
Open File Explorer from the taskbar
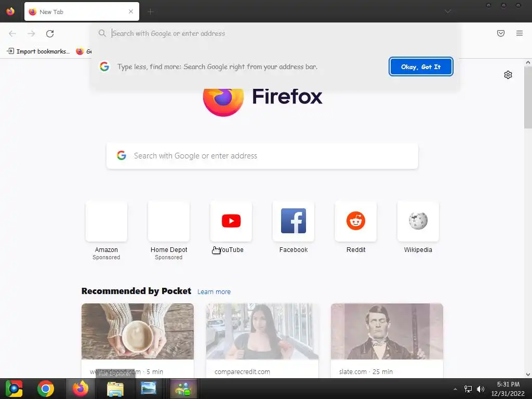(115, 389)
